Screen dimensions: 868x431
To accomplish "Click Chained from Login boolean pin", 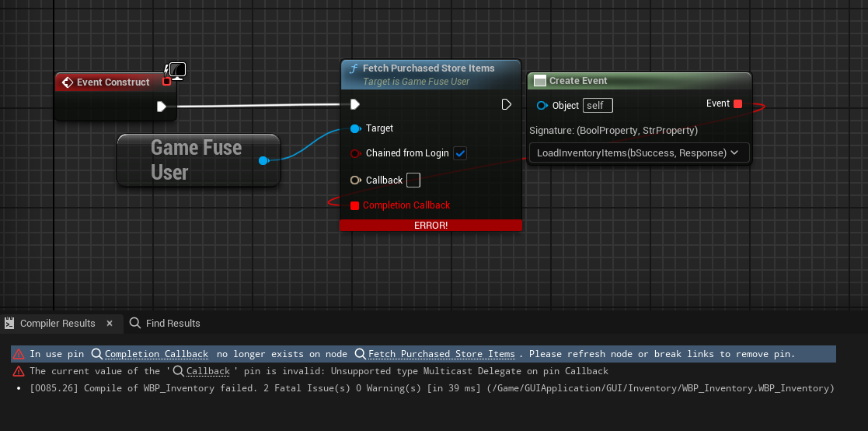I will 355,153.
